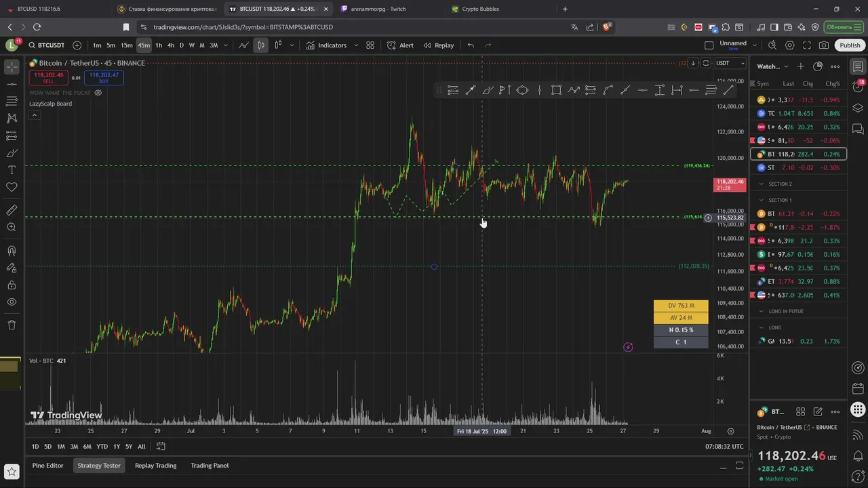Image resolution: width=868 pixels, height=488 pixels.
Task: Set the chart range to 1D
Action: pyautogui.click(x=35, y=447)
